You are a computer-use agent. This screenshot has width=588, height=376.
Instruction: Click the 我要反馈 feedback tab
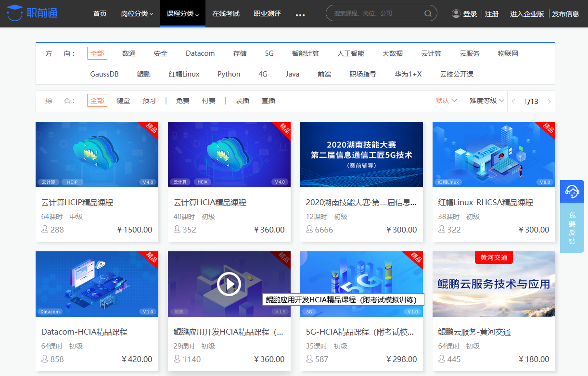(572, 228)
